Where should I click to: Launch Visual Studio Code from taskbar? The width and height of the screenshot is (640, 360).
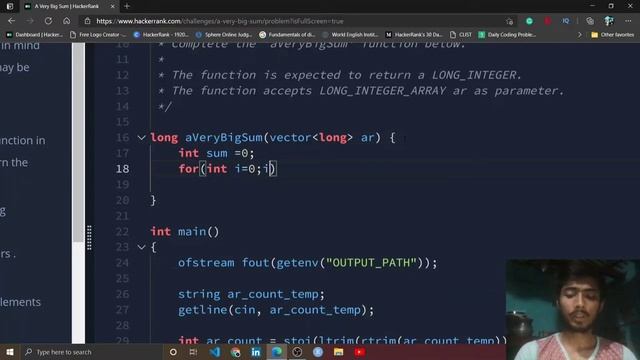click(215, 352)
